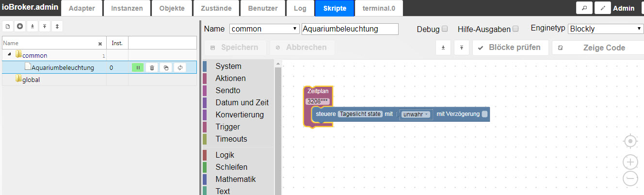Delete the Aquariumbeleuchtung script via trash icon
The image size is (644, 195).
(x=152, y=68)
